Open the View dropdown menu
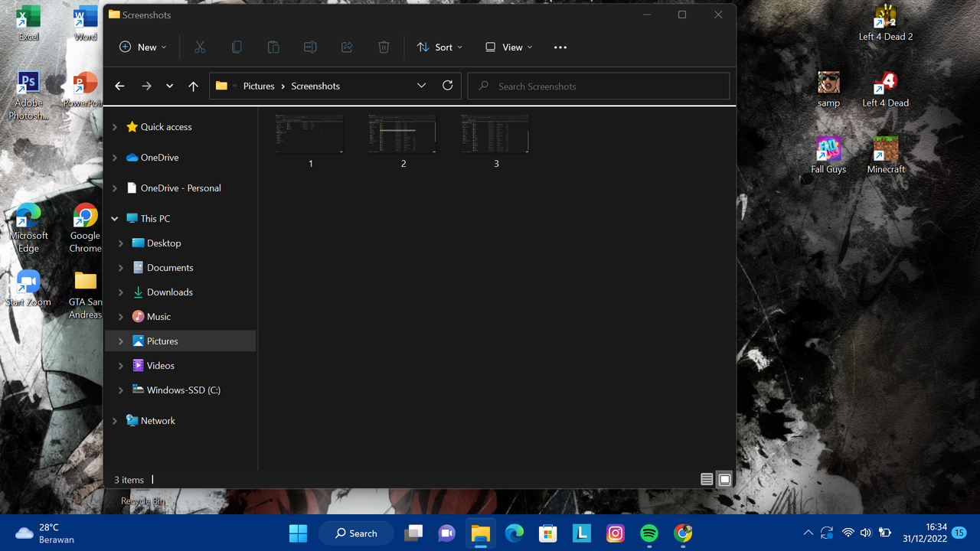980x551 pixels. tap(508, 47)
